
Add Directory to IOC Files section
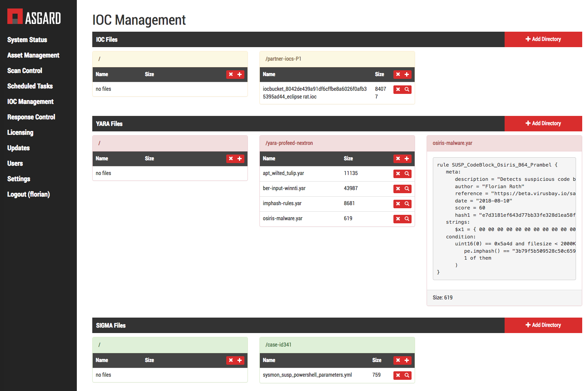click(x=543, y=39)
